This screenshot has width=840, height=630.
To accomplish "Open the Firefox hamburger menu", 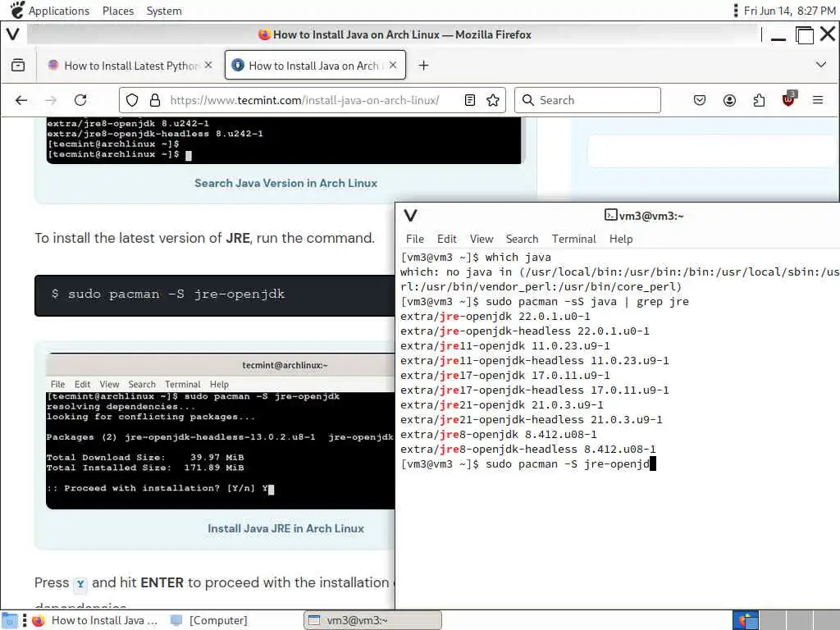I will click(x=818, y=100).
